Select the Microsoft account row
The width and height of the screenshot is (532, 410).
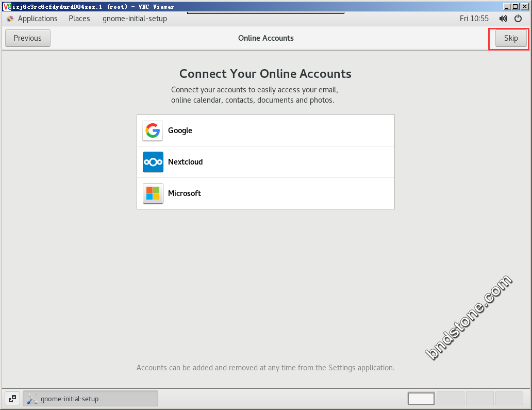click(x=265, y=193)
